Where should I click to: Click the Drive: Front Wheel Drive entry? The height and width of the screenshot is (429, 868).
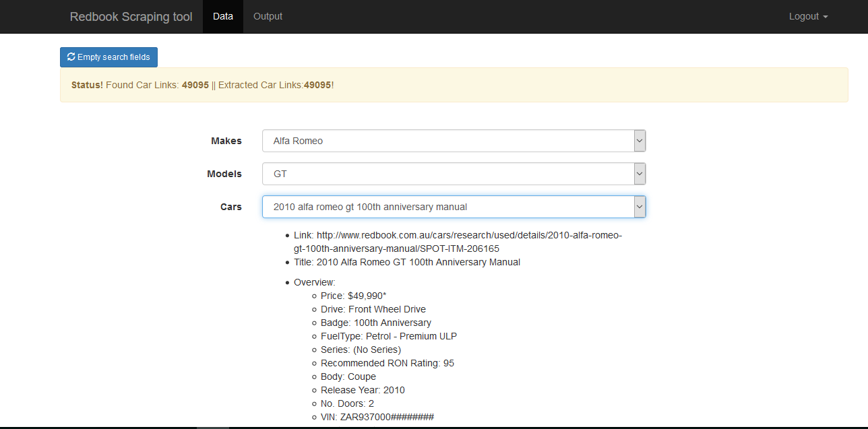373,309
